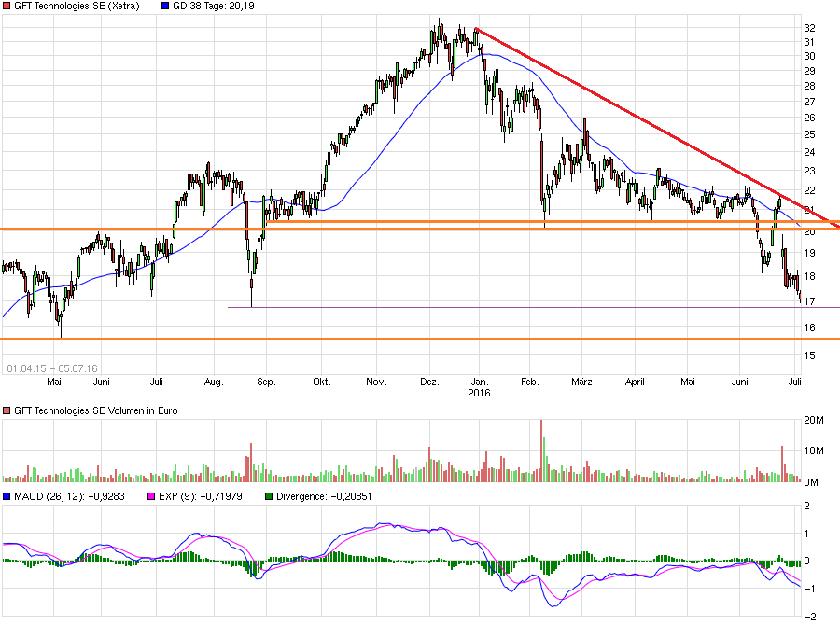Click the purple horizontal support line near 17
The image size is (840, 625).
[534, 308]
